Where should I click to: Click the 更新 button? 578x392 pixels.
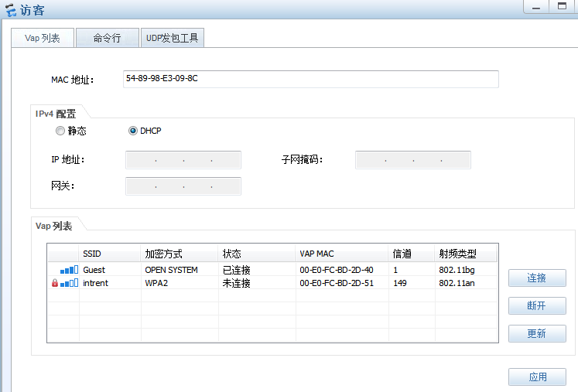[537, 334]
